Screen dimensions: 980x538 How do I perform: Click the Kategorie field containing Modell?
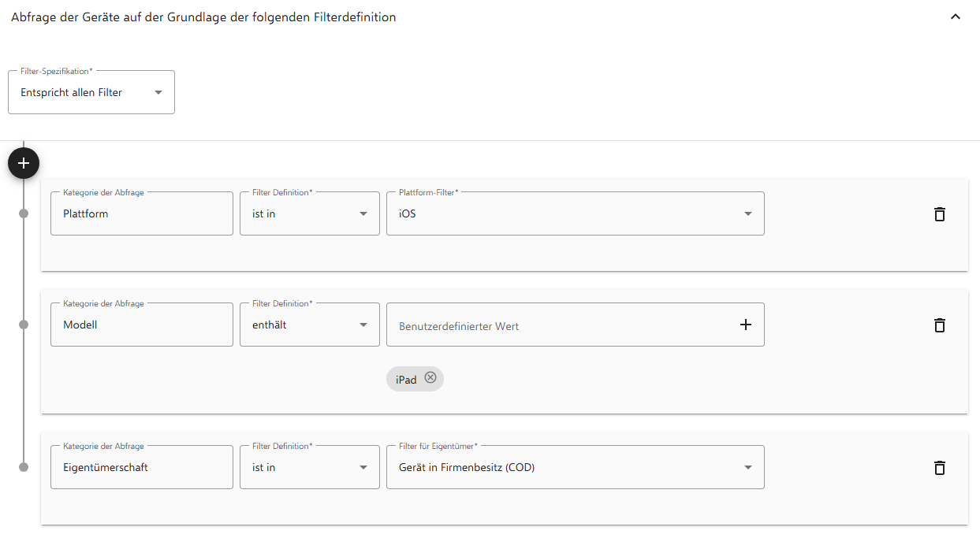click(x=141, y=325)
